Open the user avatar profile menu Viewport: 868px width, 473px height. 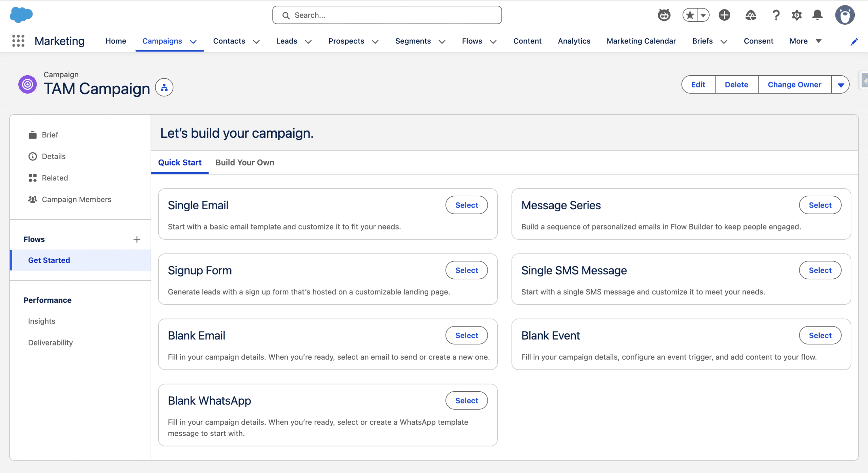845,15
